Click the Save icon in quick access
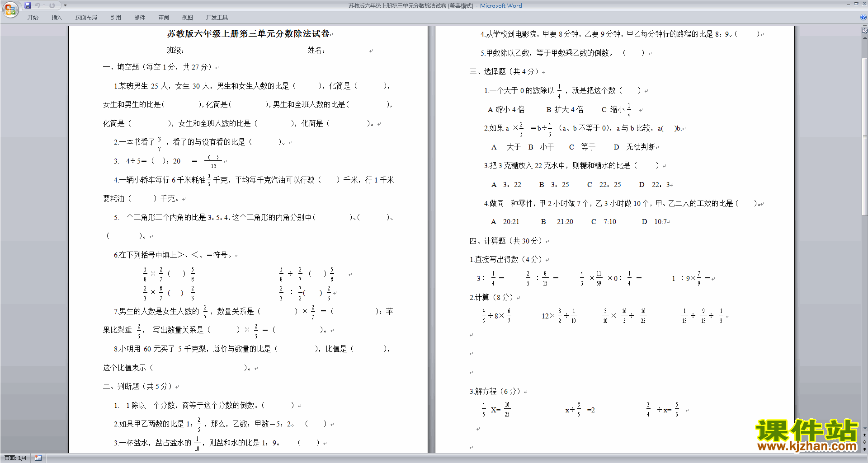The image size is (868, 463). [28, 5]
